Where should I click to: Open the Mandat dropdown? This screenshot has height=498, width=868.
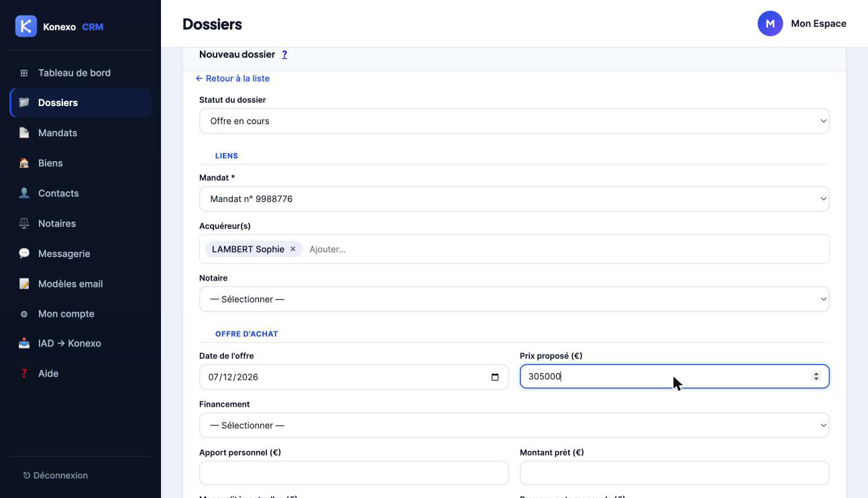click(x=514, y=199)
